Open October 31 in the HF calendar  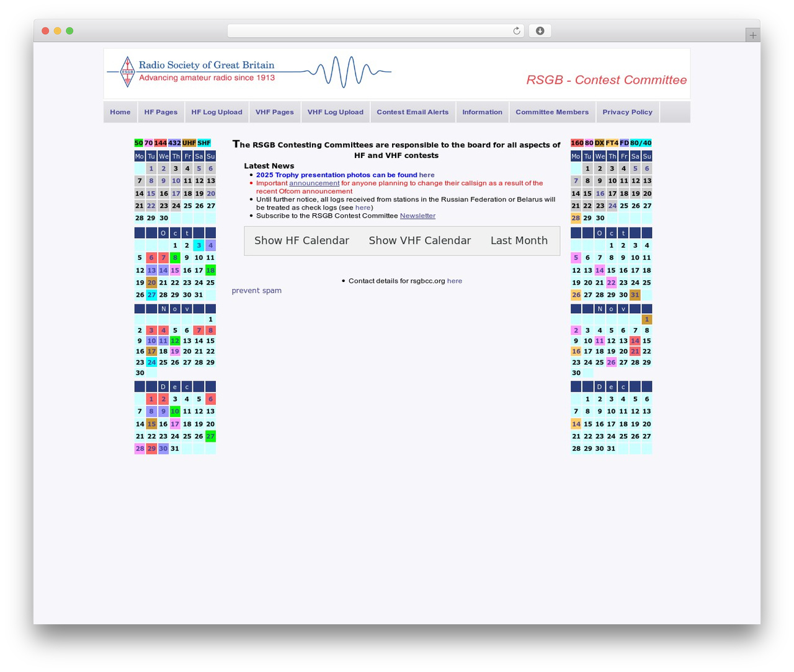tap(635, 295)
